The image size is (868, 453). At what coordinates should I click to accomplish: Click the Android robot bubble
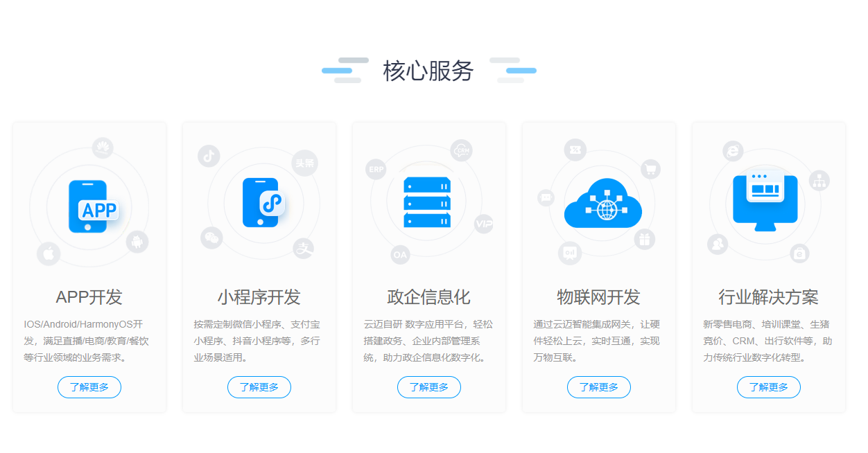[x=137, y=242]
